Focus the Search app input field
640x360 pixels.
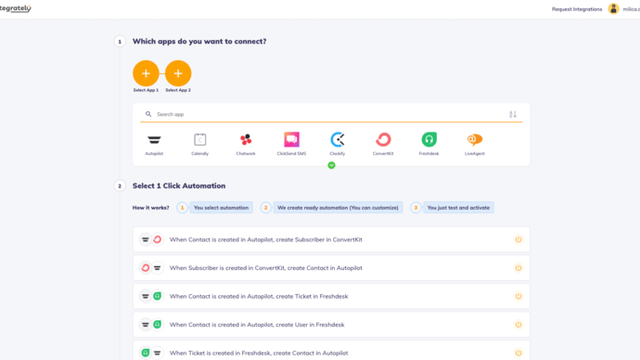331,114
